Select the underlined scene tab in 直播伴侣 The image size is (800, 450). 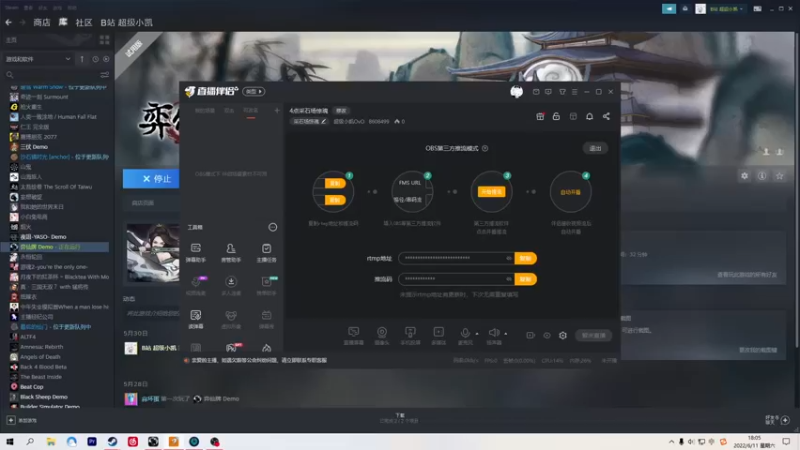click(x=251, y=111)
